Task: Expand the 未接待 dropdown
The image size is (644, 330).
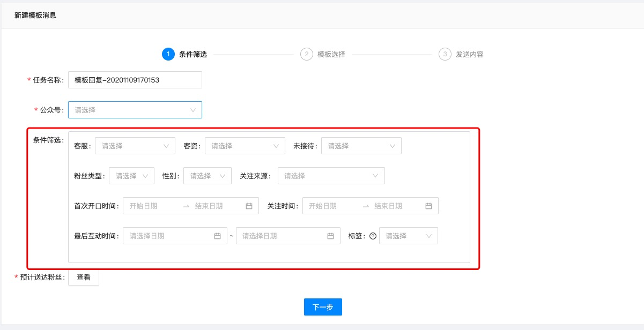Action: [x=361, y=145]
